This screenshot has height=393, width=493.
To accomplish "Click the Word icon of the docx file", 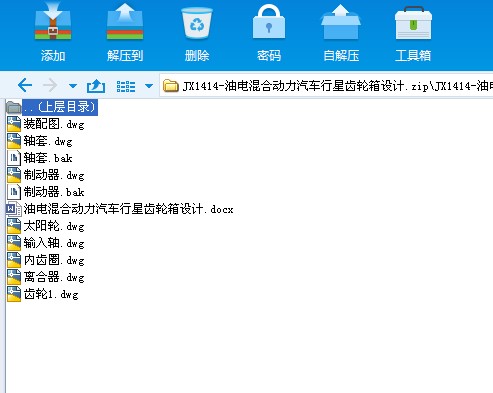I will point(14,209).
